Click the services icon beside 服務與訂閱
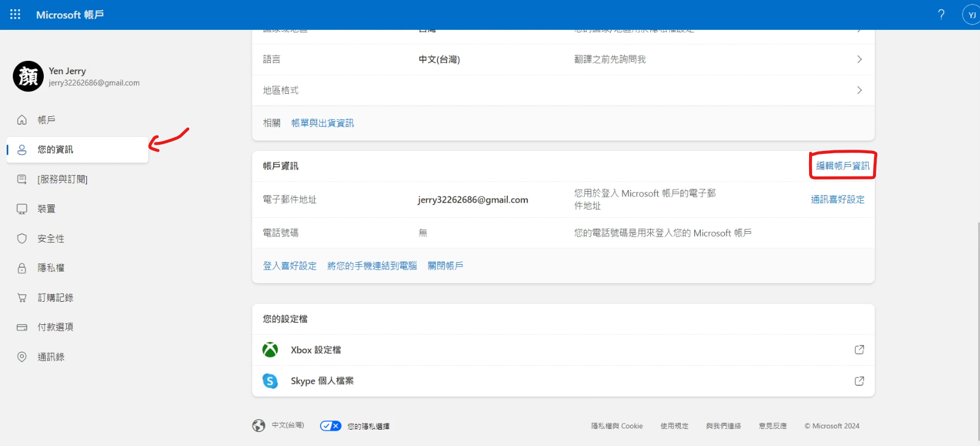 (22, 179)
